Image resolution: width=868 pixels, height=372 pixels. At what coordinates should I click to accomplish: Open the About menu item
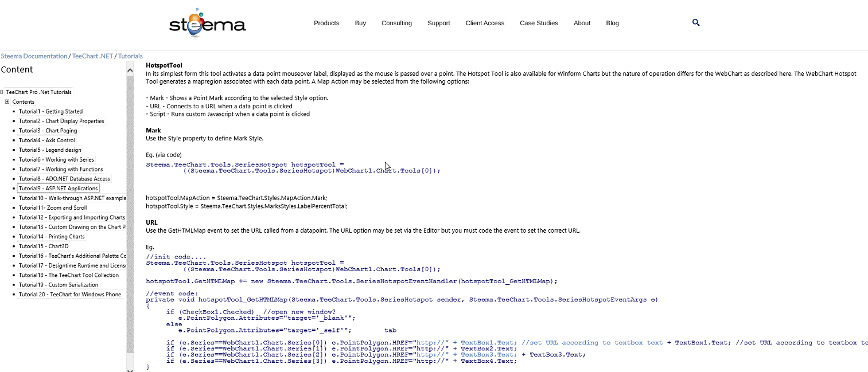point(582,23)
